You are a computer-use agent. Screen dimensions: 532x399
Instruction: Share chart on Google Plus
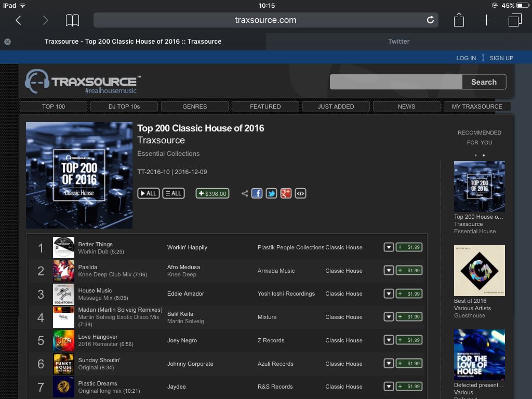(x=286, y=193)
